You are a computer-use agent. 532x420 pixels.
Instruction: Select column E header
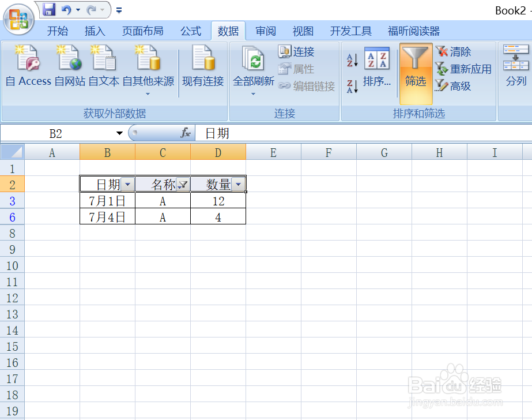(273, 152)
